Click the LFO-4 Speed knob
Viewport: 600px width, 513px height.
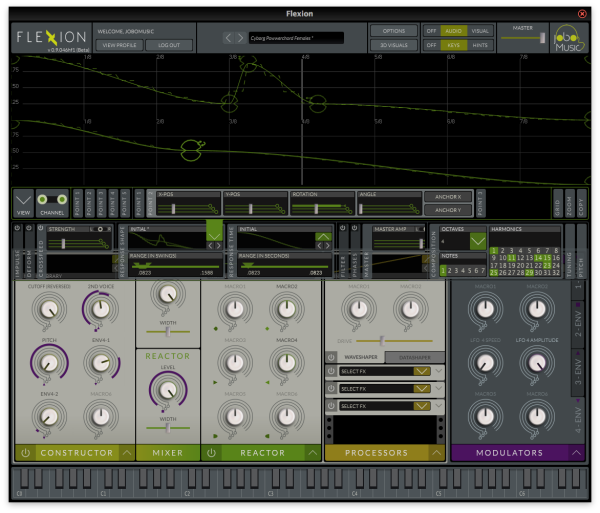[485, 363]
